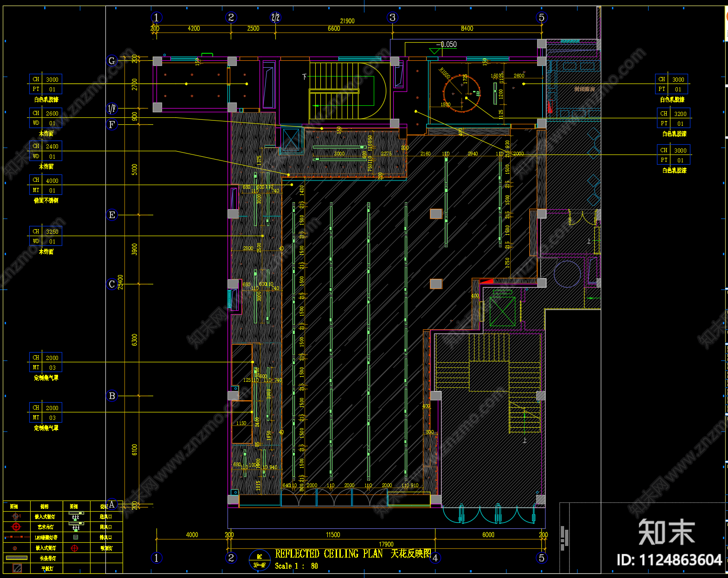728x578 pixels.
Task: Pick the 17900 overall dimension text
Action: point(386,544)
